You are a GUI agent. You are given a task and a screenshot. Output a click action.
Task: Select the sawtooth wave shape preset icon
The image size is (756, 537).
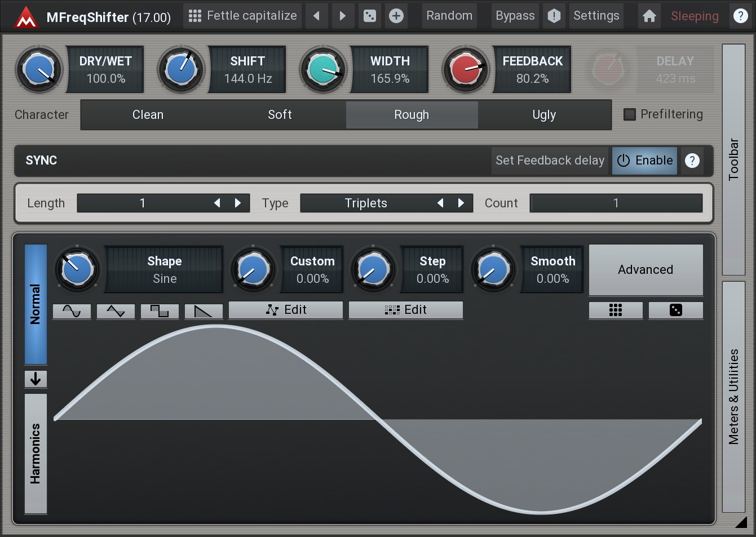204,311
